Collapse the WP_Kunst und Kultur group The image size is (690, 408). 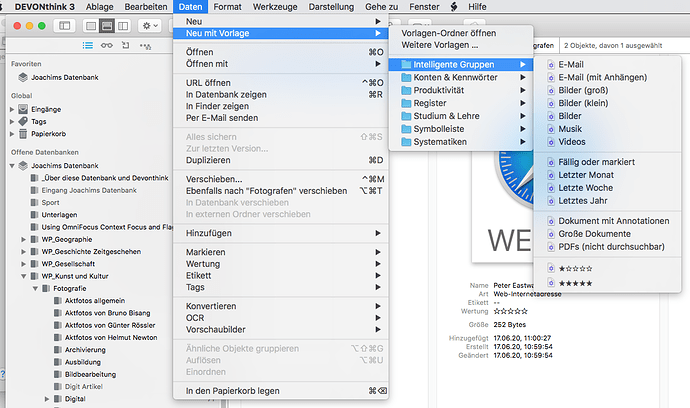point(23,276)
